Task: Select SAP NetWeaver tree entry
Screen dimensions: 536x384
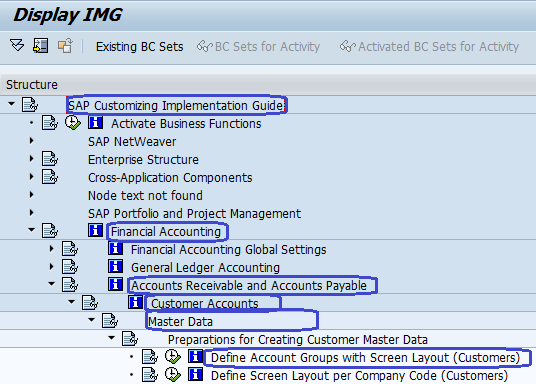Action: point(132,141)
